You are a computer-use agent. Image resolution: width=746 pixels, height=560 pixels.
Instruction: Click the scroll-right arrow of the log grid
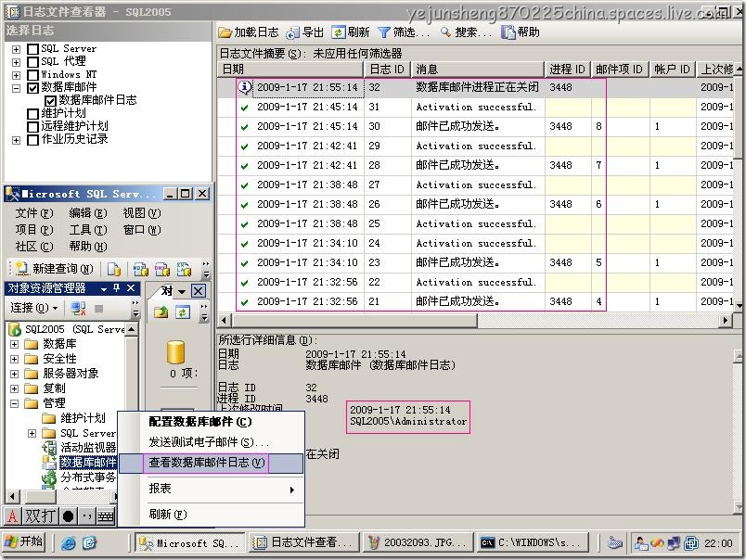tap(725, 321)
